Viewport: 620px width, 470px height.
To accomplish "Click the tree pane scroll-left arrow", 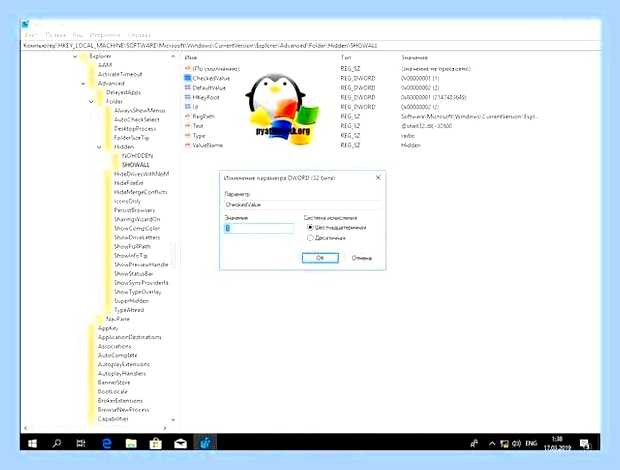I will pyautogui.click(x=26, y=428).
